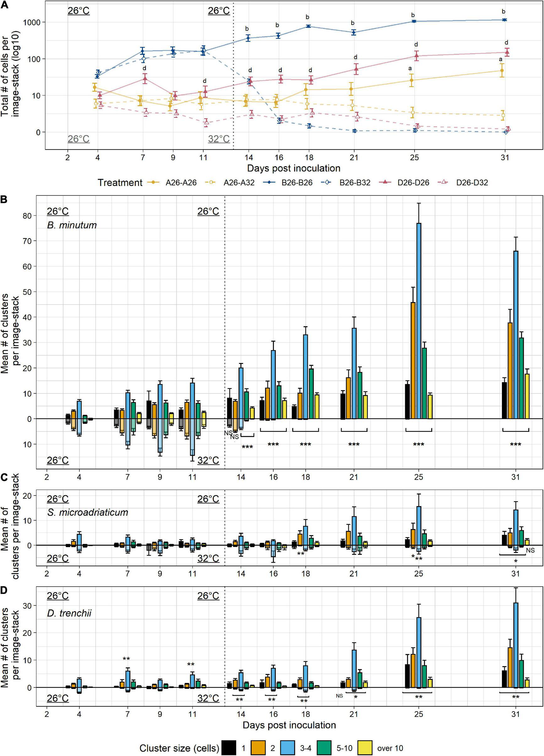Click the A26-A32 hollow circle legend marker

coord(211,182)
